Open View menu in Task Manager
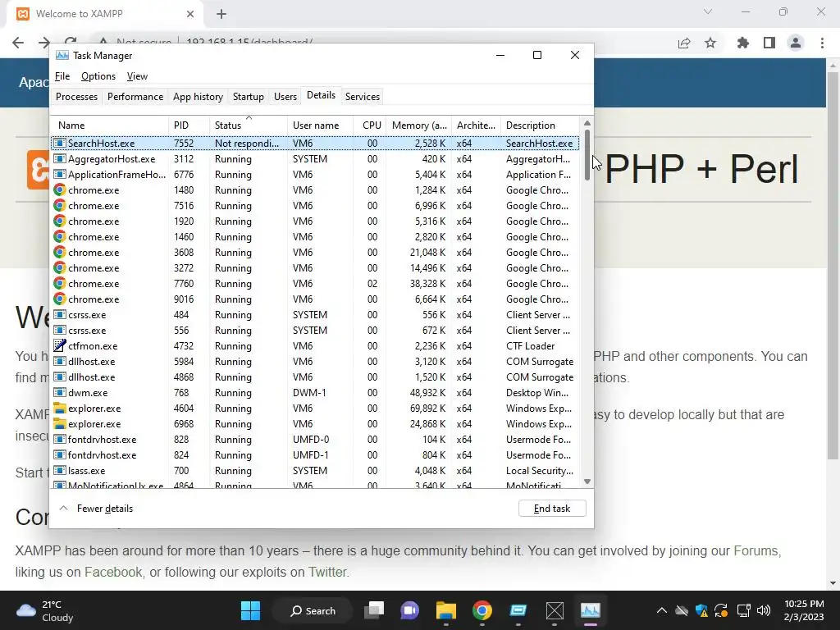The height and width of the screenshot is (630, 840). pyautogui.click(x=137, y=76)
